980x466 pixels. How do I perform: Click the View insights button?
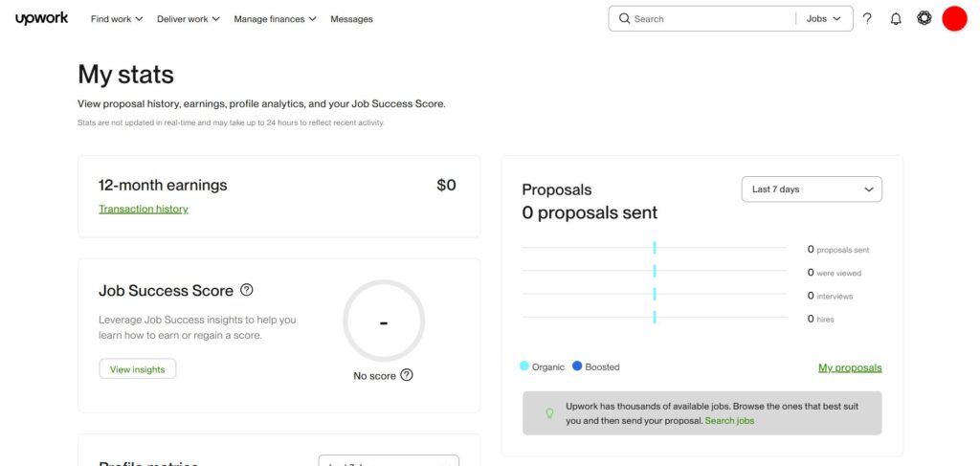click(x=137, y=369)
